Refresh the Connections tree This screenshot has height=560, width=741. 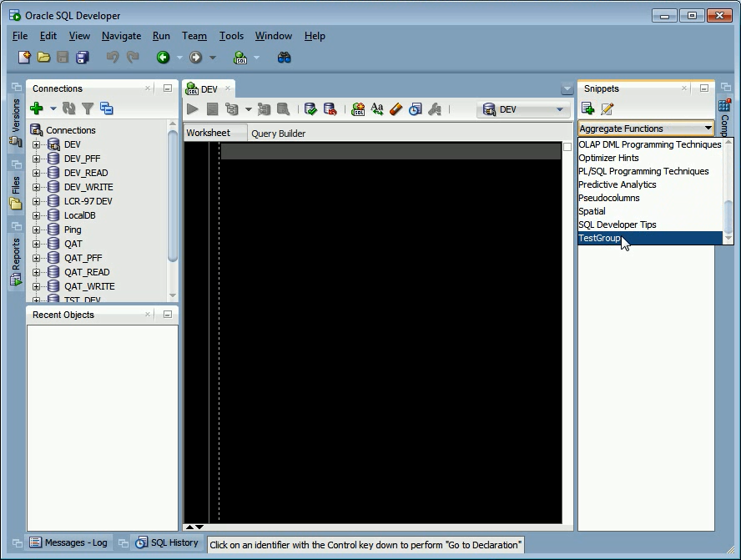coord(69,108)
